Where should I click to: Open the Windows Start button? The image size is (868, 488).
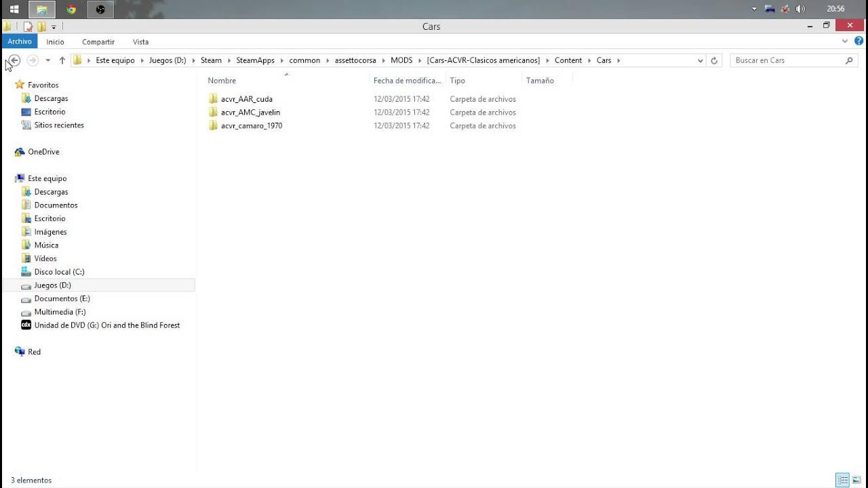(14, 9)
